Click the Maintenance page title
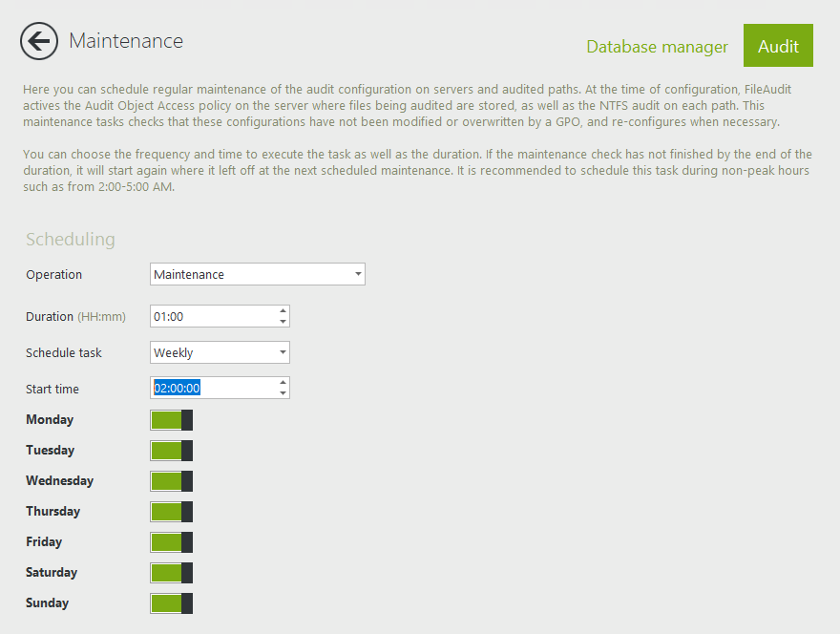 (126, 41)
